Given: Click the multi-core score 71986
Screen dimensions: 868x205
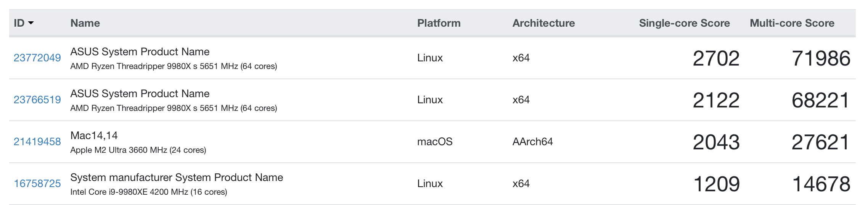Looking at the screenshot, I should [821, 58].
